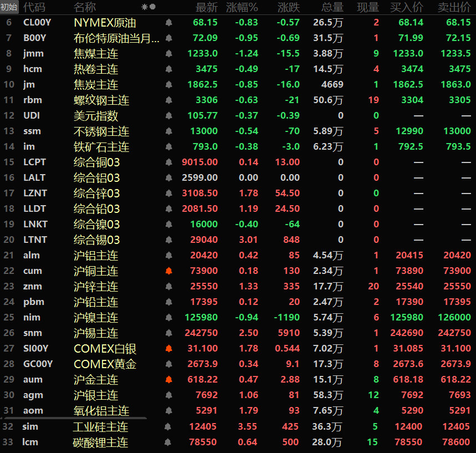The width and height of the screenshot is (476, 453).
Task: Click the bell icon in 螺纹钢主连 row
Action: click(169, 100)
